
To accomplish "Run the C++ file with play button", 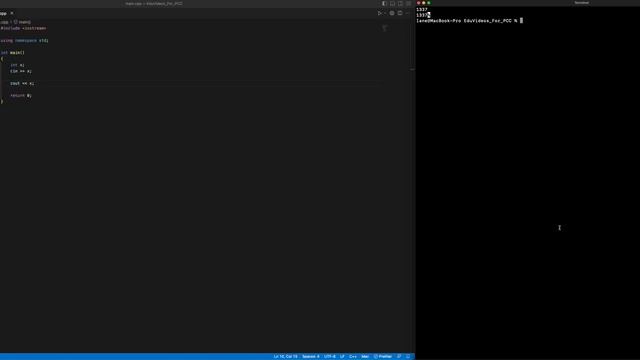I will coord(380,13).
